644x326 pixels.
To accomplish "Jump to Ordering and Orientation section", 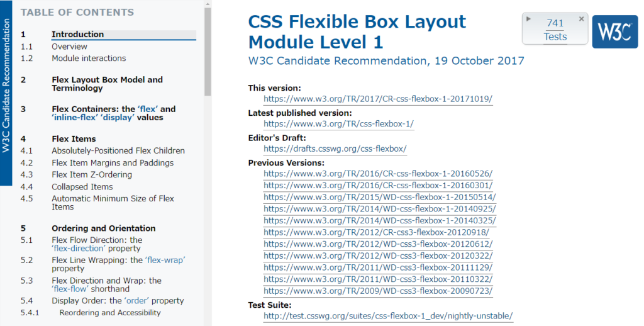I will [x=104, y=228].
